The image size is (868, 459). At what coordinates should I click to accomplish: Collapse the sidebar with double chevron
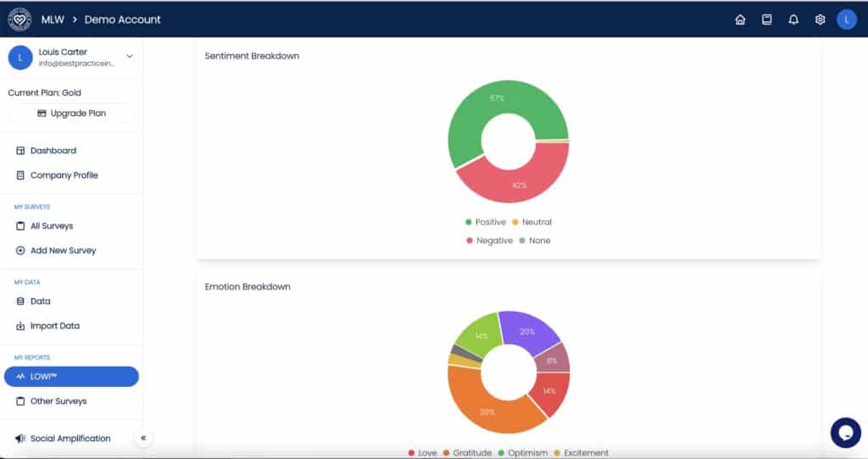tap(143, 438)
